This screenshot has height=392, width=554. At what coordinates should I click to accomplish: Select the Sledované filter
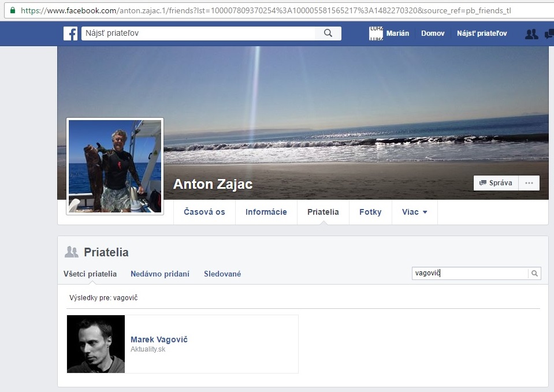coord(222,273)
